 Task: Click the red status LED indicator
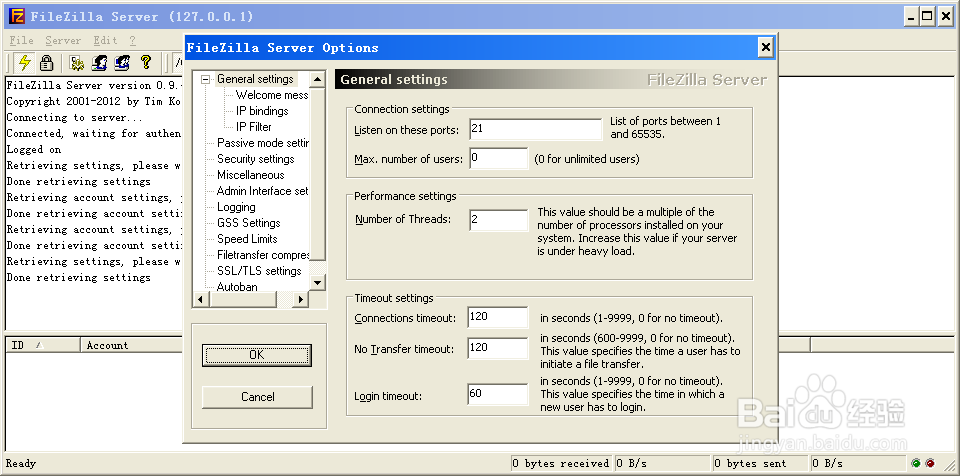point(929,464)
